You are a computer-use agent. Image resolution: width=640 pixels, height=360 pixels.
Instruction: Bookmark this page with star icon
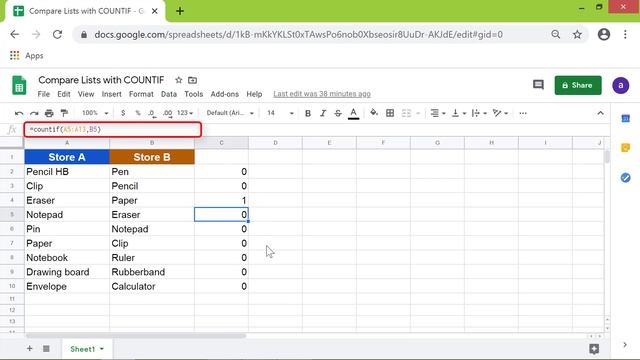click(577, 35)
